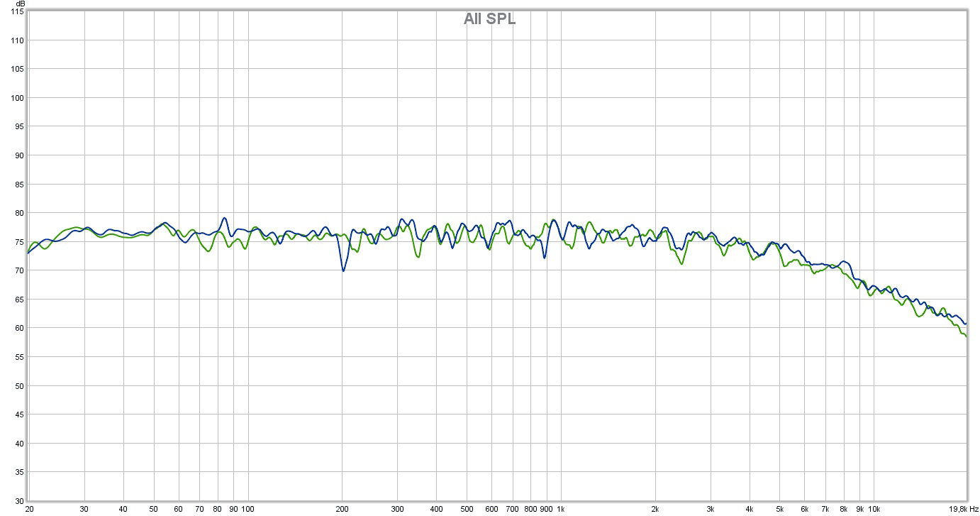Image resolution: width=980 pixels, height=516 pixels.
Task: Pick the 95 value on the dB axis
Action: 21,127
